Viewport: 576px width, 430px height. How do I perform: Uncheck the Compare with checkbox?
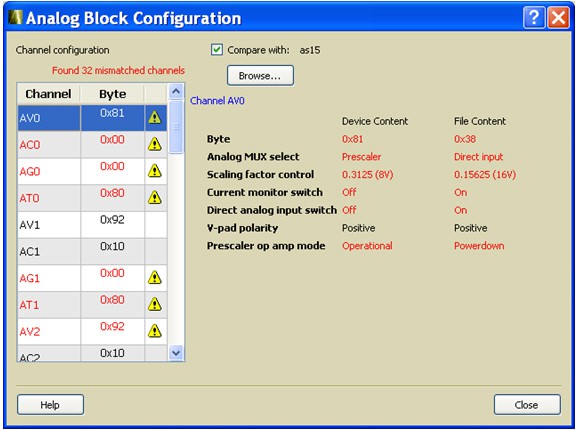217,50
